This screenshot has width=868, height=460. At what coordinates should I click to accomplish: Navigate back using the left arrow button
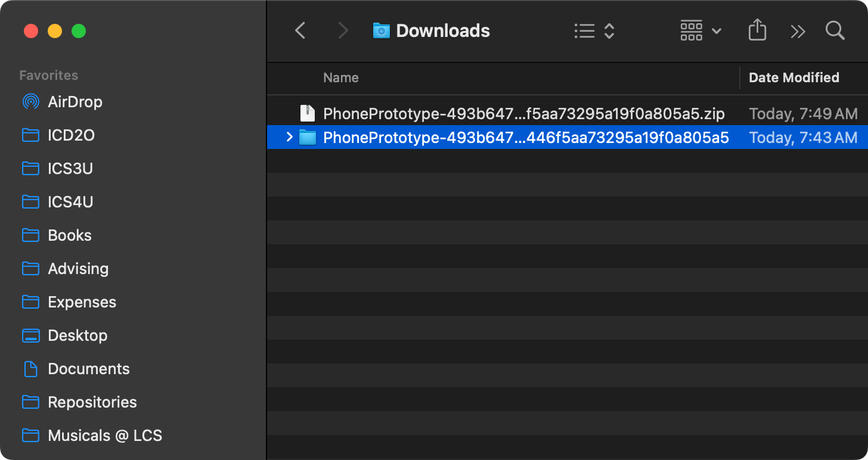tap(300, 30)
